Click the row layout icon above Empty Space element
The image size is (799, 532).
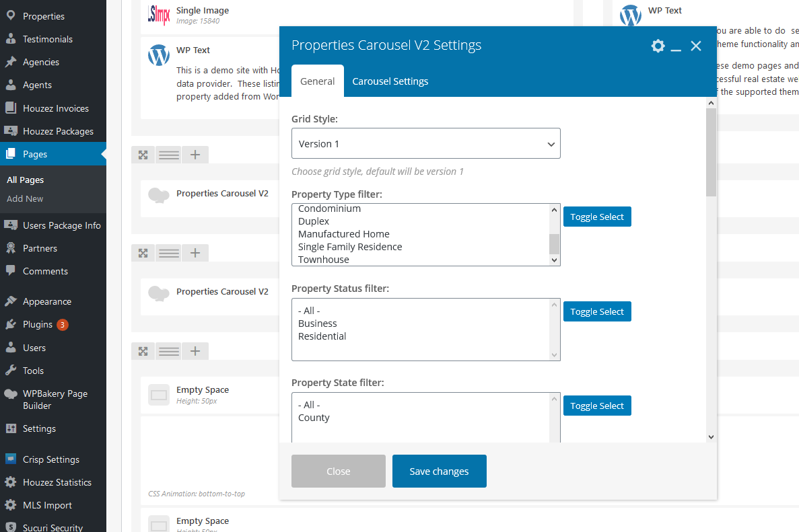169,351
